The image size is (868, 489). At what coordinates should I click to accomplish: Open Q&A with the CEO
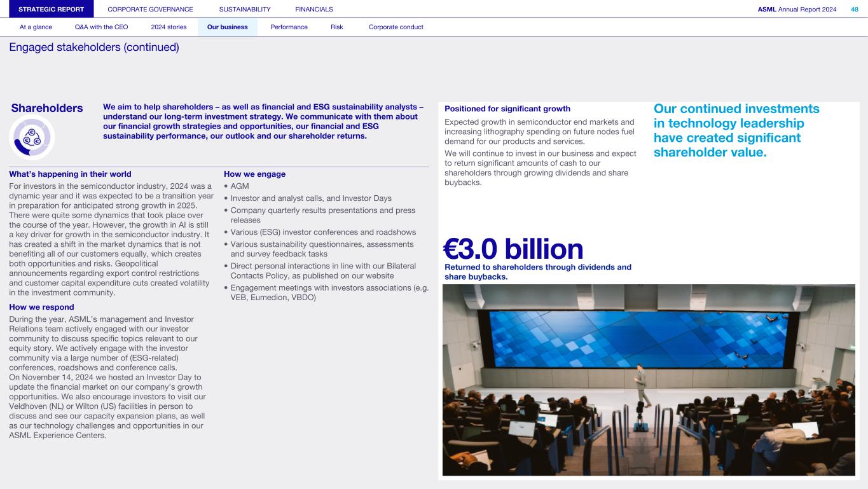pos(101,27)
